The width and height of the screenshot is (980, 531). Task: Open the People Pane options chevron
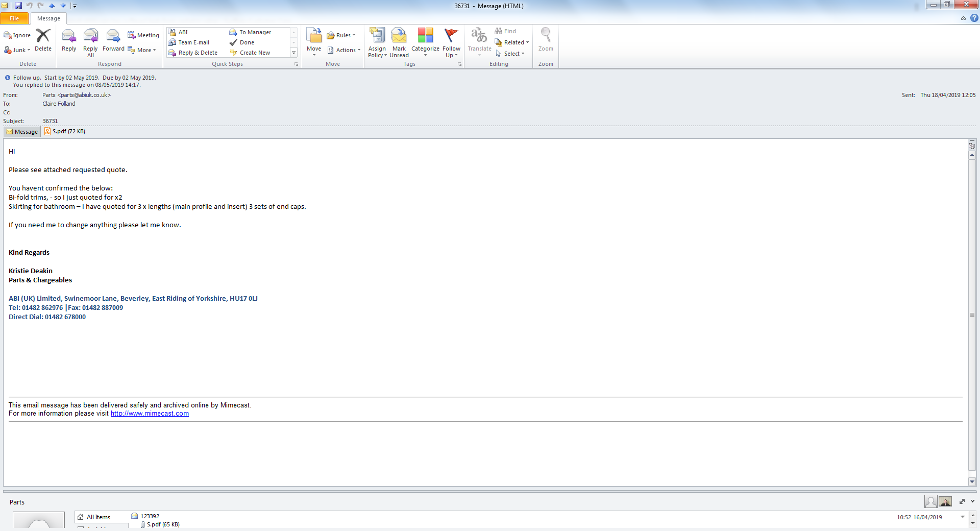(x=972, y=501)
